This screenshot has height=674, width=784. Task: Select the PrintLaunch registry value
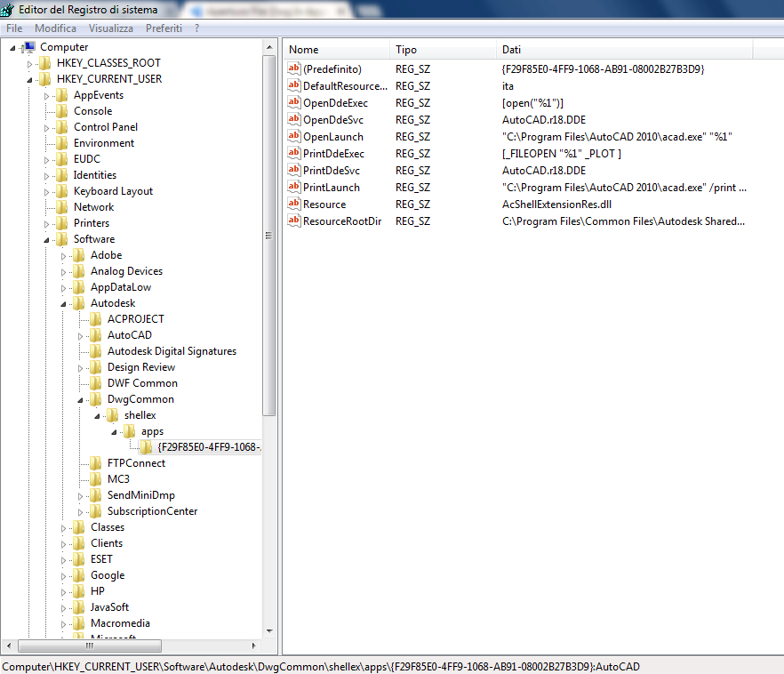(x=331, y=188)
